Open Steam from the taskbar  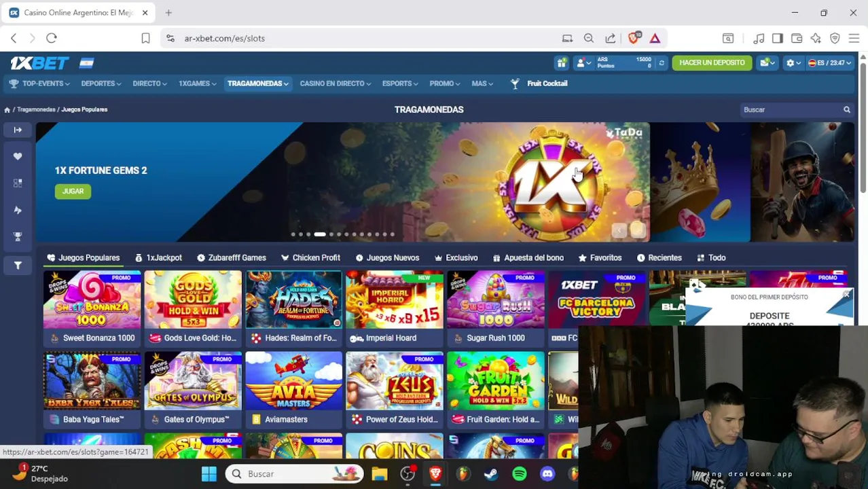tap(490, 473)
